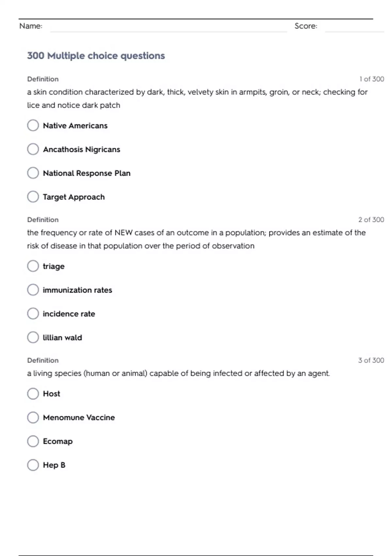Click the living species definition text
The height and width of the screenshot is (556, 392).
(x=178, y=374)
